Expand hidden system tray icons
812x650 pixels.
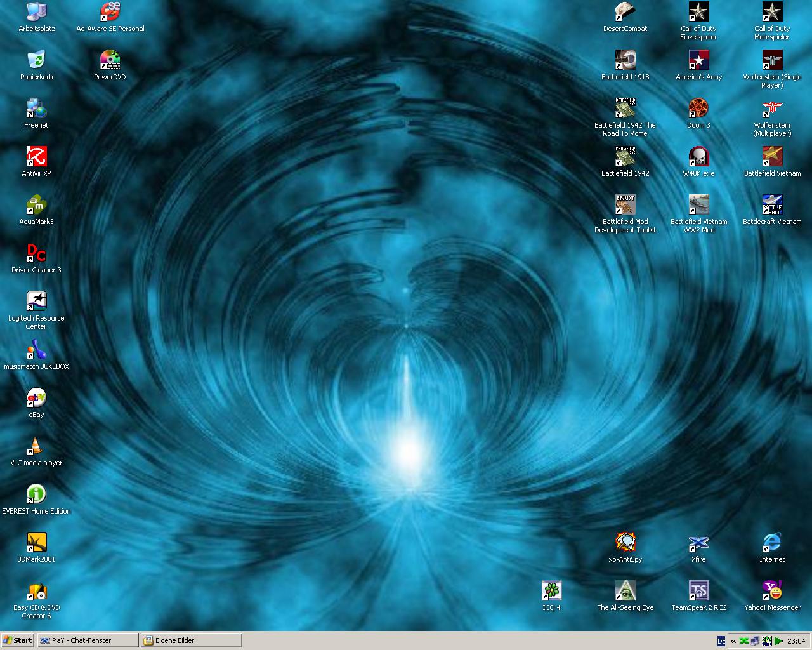point(733,641)
